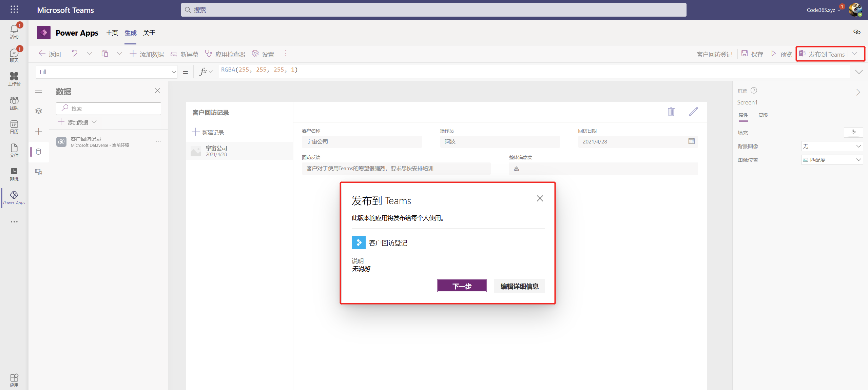Open the tree view panel

[x=39, y=111]
